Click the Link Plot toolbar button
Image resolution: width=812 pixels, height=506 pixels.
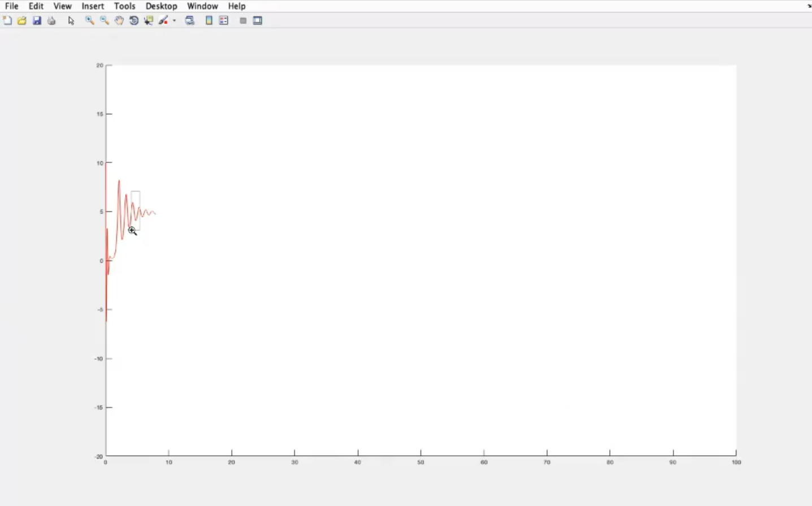[x=190, y=21]
